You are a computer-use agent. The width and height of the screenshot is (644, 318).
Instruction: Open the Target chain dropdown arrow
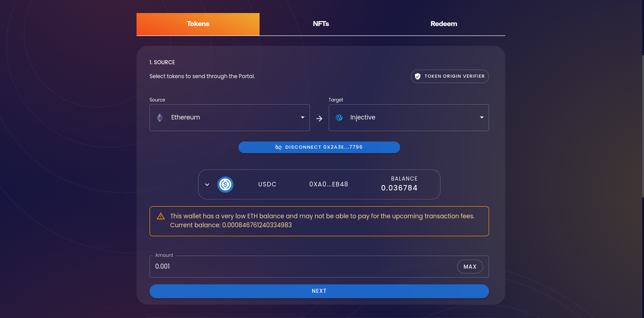pos(482,118)
